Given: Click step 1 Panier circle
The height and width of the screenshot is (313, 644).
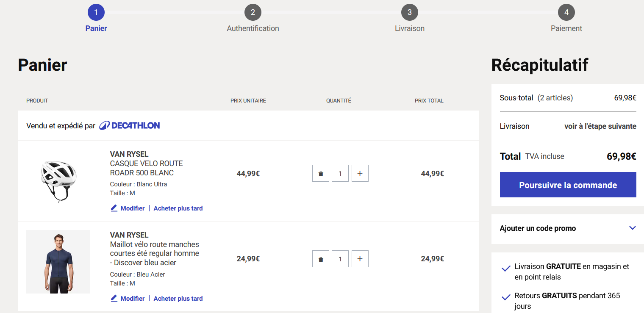Looking at the screenshot, I should pos(96,12).
